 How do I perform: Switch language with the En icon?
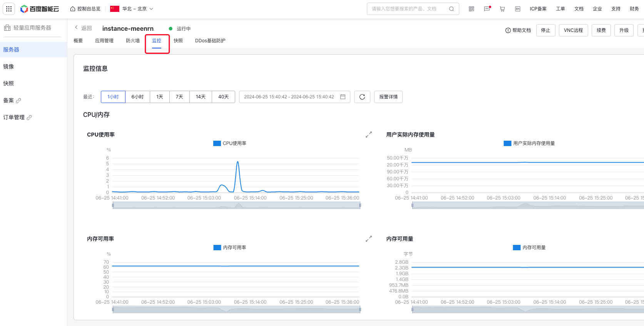[x=518, y=9]
